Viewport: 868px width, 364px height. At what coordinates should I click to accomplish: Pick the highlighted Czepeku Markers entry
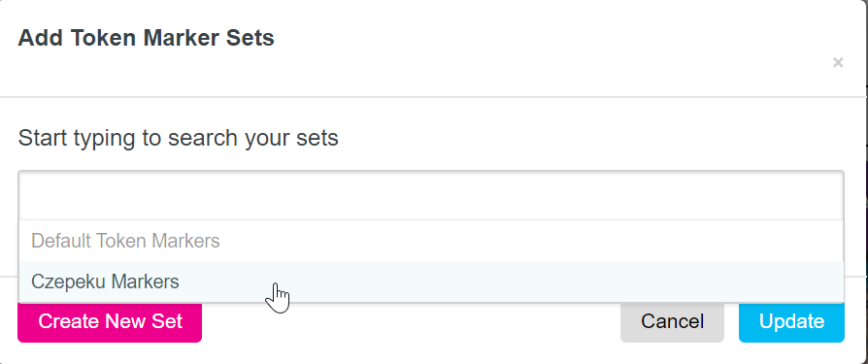[431, 281]
